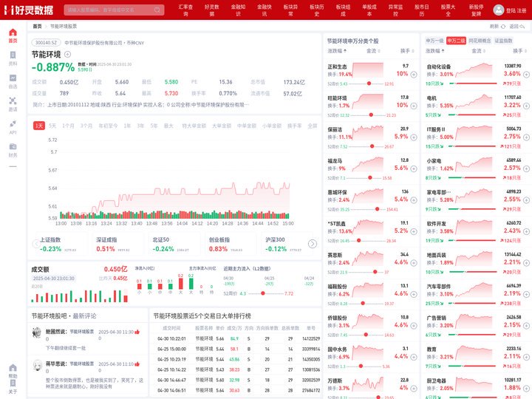532x399 pixels.
Task: Select the 3个月 chart range
Action: (86, 126)
